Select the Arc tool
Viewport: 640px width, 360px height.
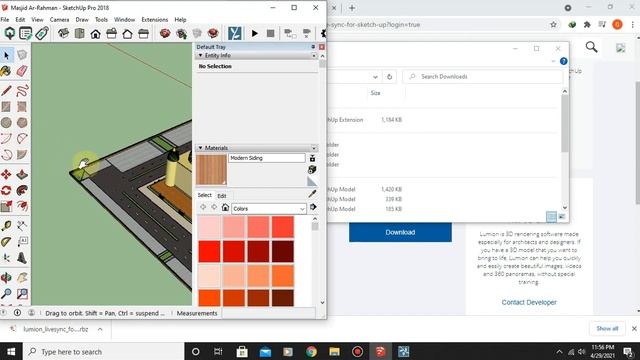(x=6, y=139)
